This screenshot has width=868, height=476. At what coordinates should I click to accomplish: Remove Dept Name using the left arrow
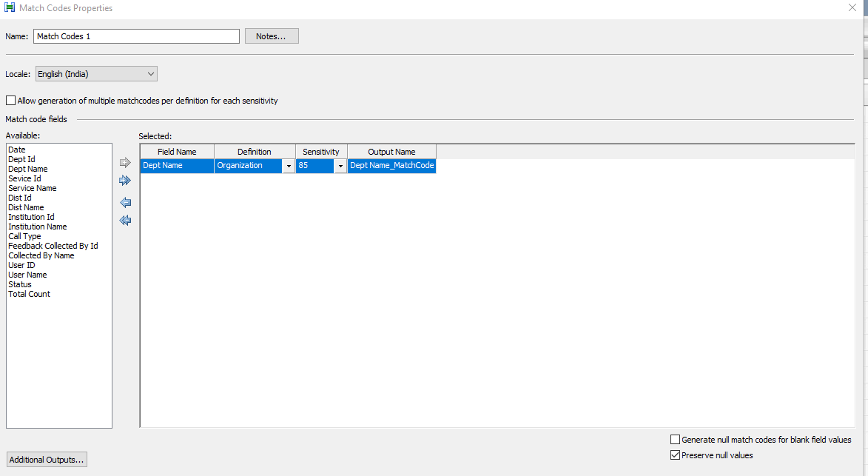(x=125, y=201)
